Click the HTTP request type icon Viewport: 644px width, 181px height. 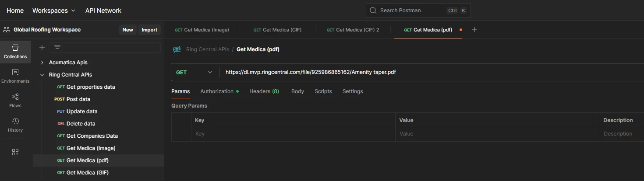click(177, 49)
